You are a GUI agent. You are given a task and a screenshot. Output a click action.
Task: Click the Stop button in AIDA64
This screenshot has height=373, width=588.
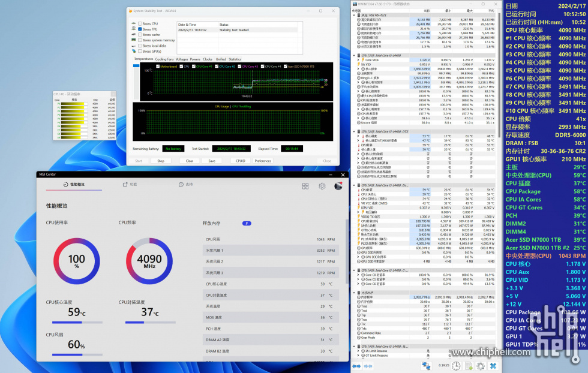161,161
